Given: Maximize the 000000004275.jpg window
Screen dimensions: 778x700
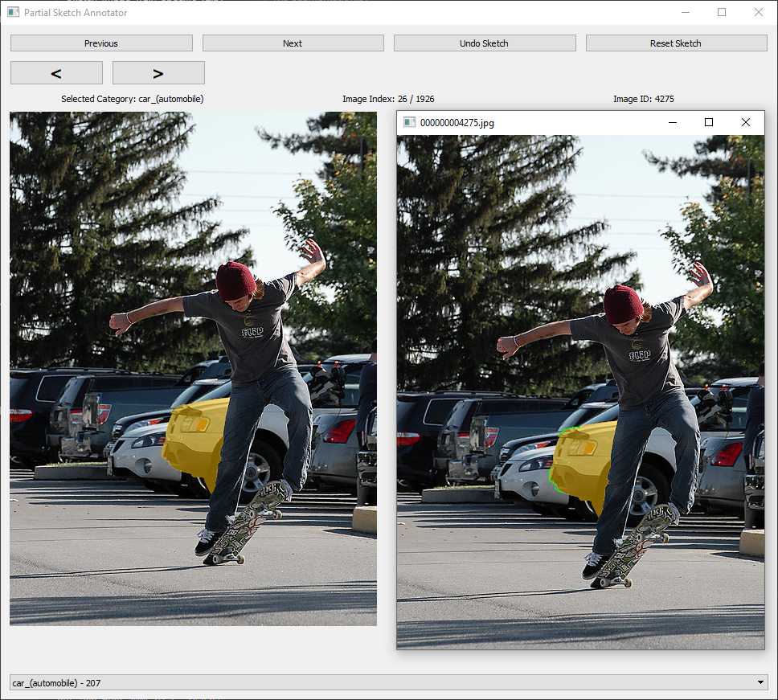Looking at the screenshot, I should point(709,122).
